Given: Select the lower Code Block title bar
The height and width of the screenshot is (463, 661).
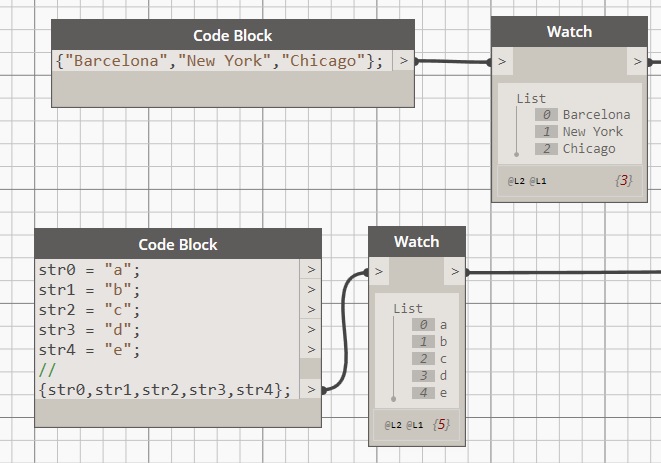Looking at the screenshot, I should pyautogui.click(x=177, y=244).
